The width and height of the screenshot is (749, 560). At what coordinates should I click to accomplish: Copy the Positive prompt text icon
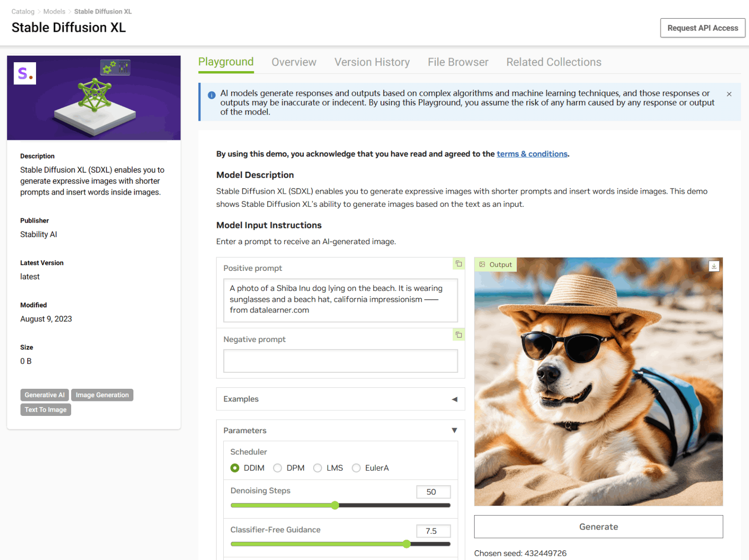(x=459, y=264)
